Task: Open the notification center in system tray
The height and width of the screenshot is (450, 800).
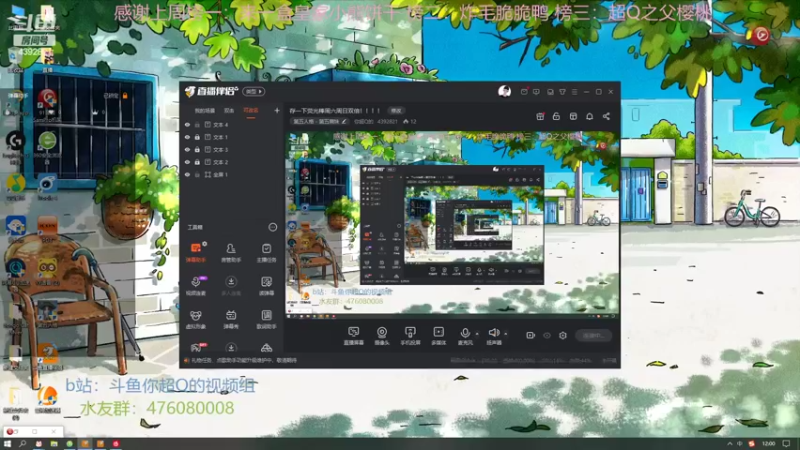Action: tap(787, 444)
